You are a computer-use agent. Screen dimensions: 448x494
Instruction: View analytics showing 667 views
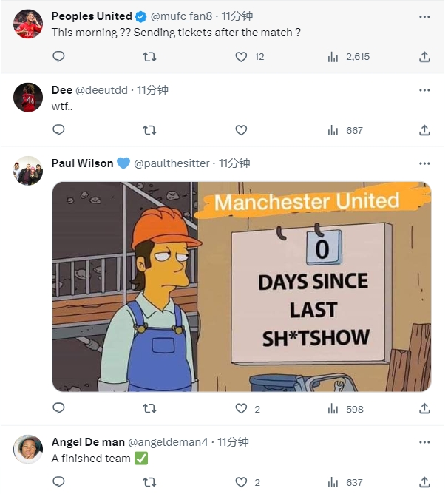[345, 130]
